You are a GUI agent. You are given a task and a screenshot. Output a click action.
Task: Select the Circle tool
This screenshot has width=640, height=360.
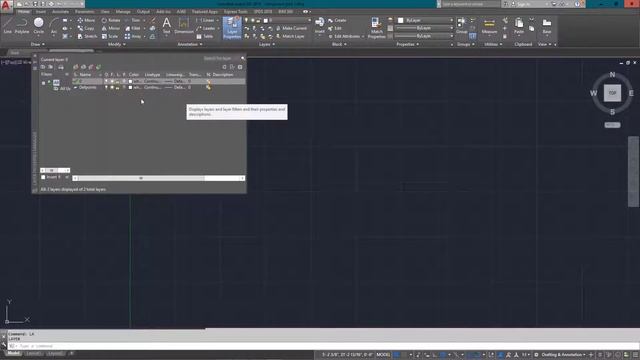[x=39, y=26]
